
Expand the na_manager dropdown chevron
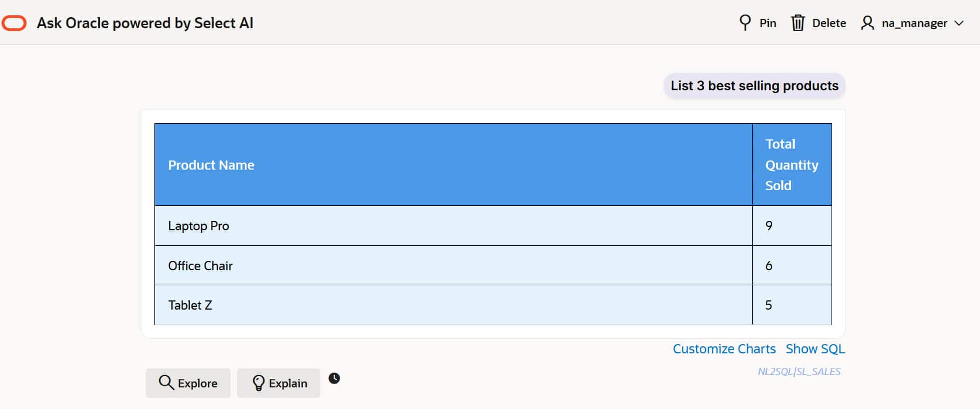[x=959, y=23]
